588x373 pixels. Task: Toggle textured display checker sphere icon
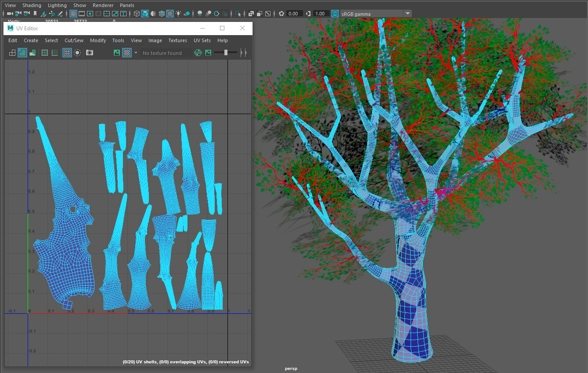[170, 14]
